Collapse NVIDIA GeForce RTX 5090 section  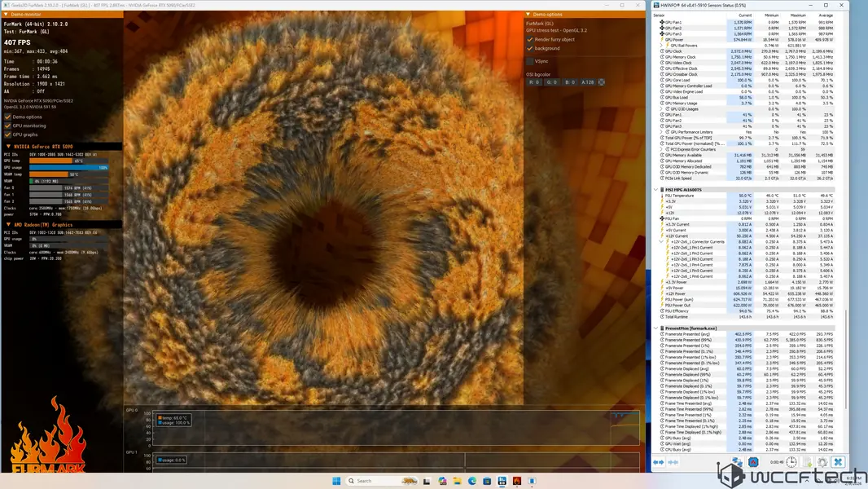[8, 147]
